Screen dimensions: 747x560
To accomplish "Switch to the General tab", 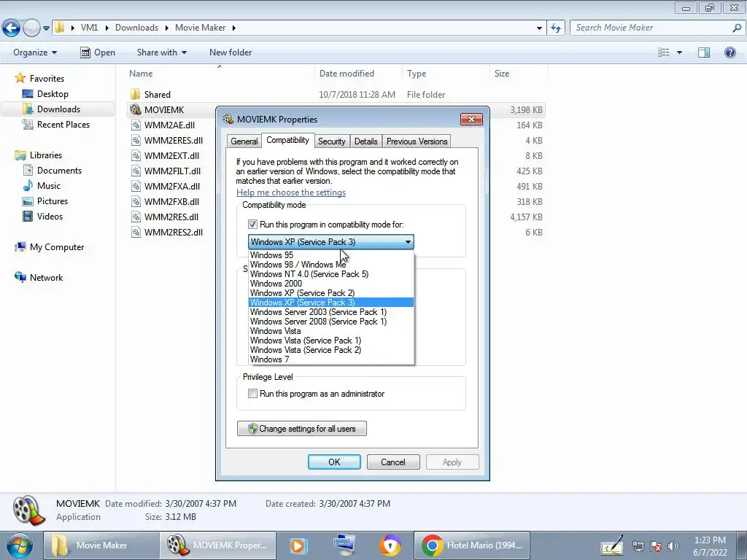I will click(244, 141).
